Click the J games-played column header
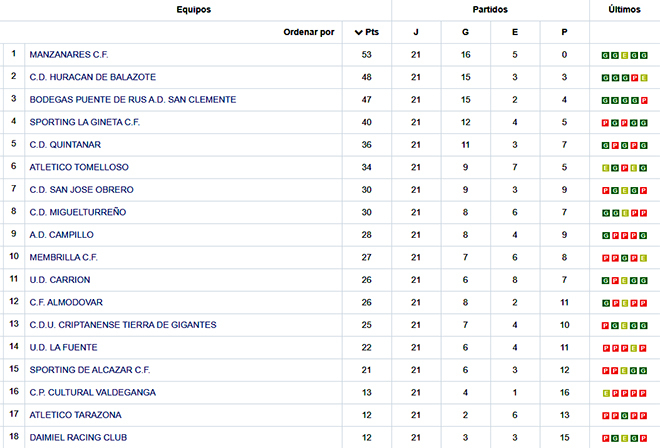660x448 pixels. [416, 32]
